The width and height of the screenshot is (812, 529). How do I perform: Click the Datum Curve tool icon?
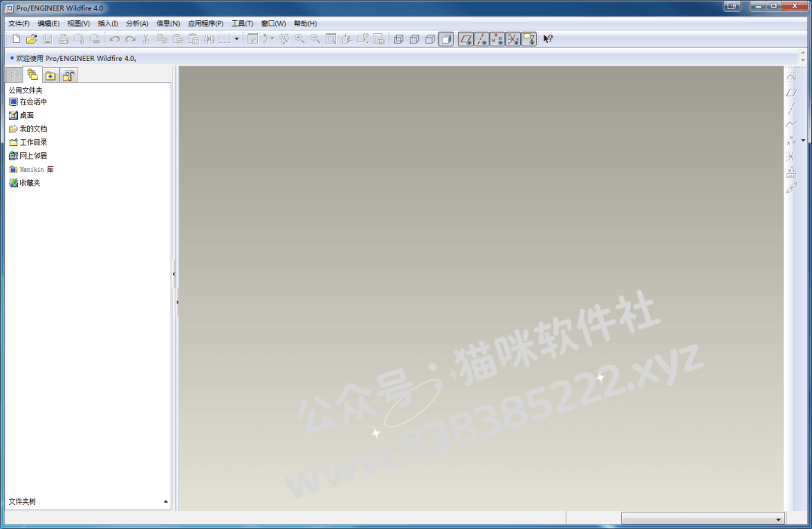pos(791,124)
